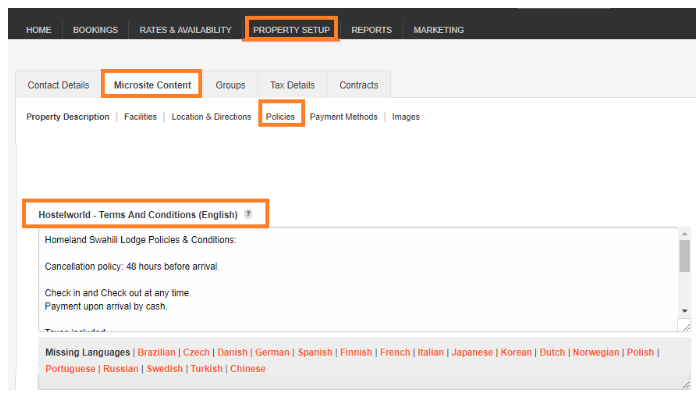This screenshot has height=400, width=698.
Task: Switch to the Contracts tab
Action: click(359, 85)
